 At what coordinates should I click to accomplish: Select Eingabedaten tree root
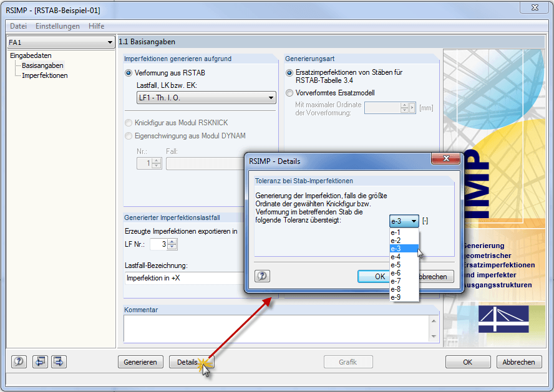click(x=31, y=55)
